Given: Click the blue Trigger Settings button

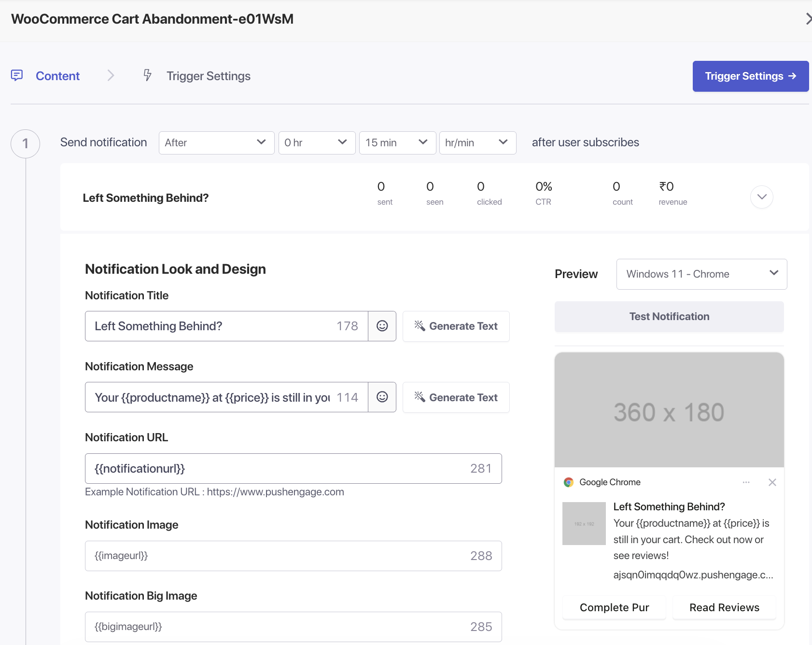Looking at the screenshot, I should [x=750, y=76].
